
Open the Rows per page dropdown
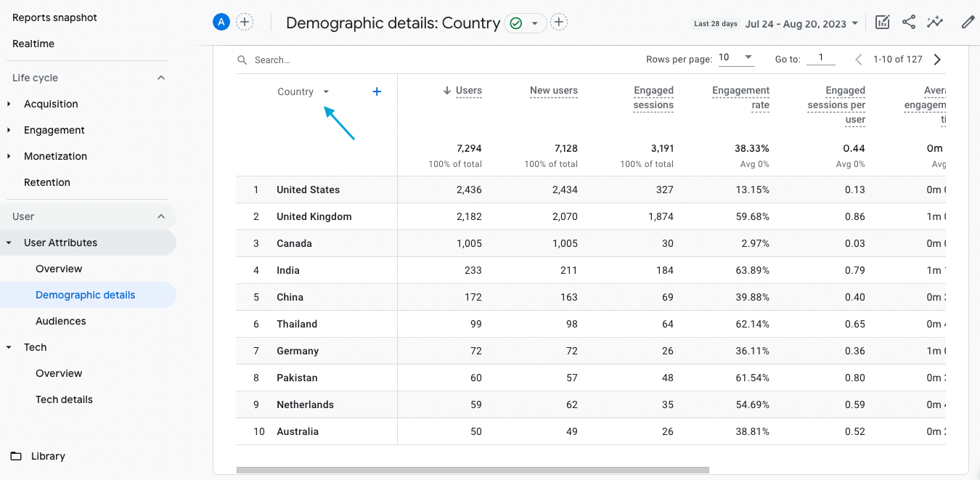736,58
